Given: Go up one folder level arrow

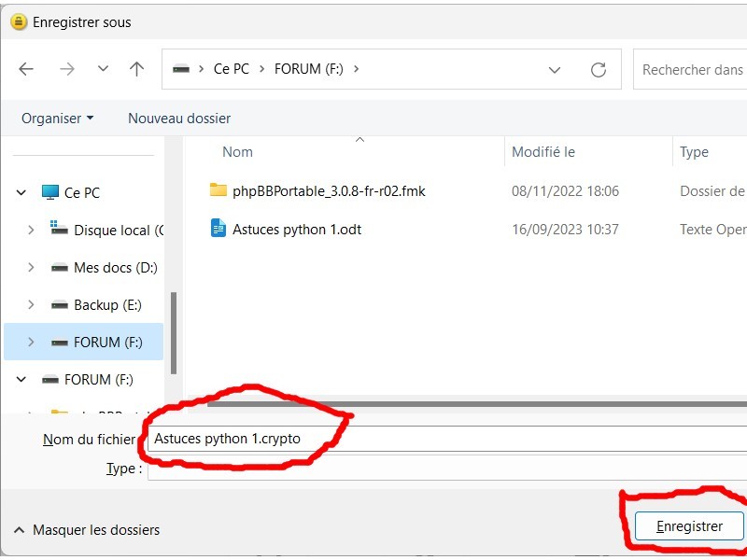Looking at the screenshot, I should point(137,69).
